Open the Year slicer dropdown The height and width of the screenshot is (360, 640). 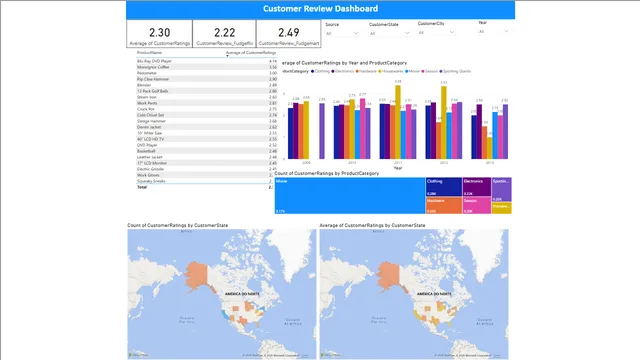493,31
